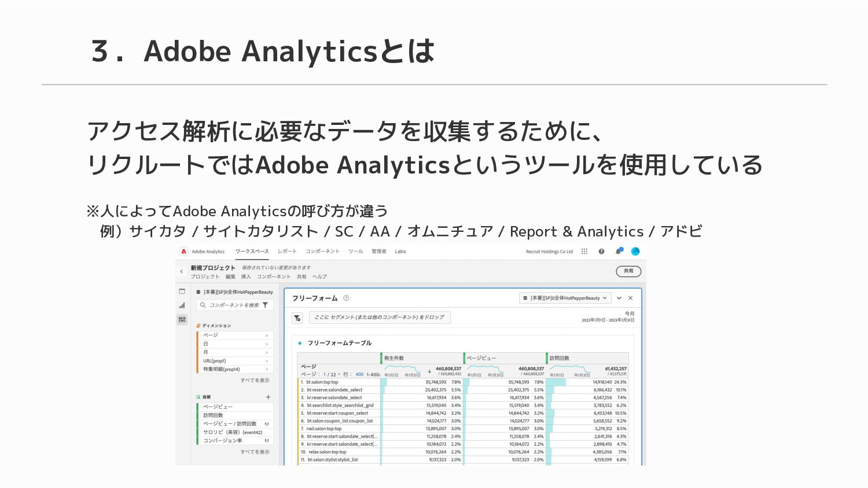The width and height of the screenshot is (868, 488).
Task: Select the 訪問回数 metric in left panel
Action: click(234, 415)
